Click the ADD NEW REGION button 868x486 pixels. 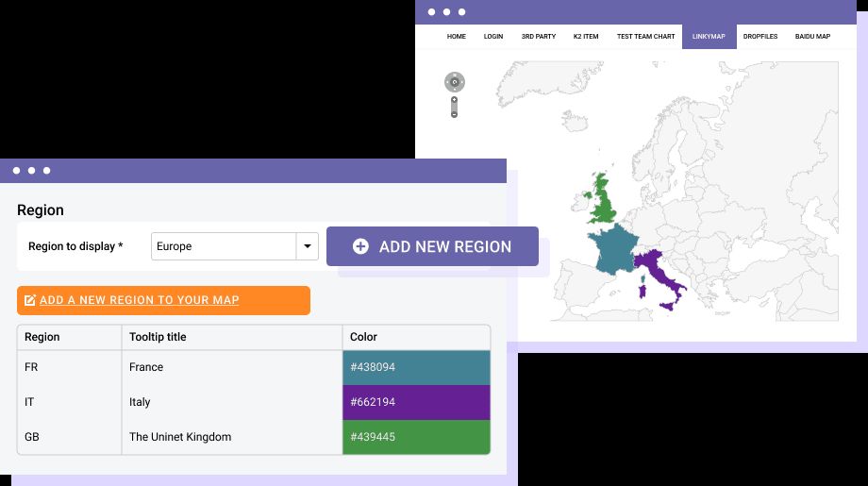point(432,246)
